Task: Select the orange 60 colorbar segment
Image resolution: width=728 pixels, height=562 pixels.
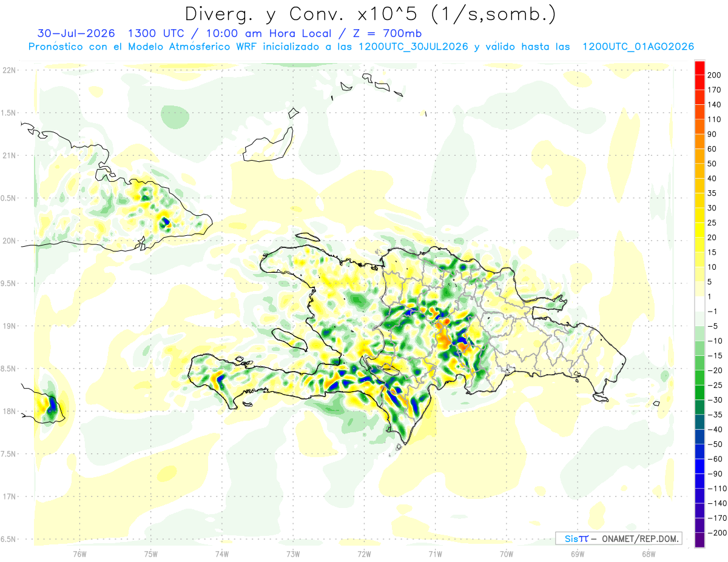Action: pos(699,142)
